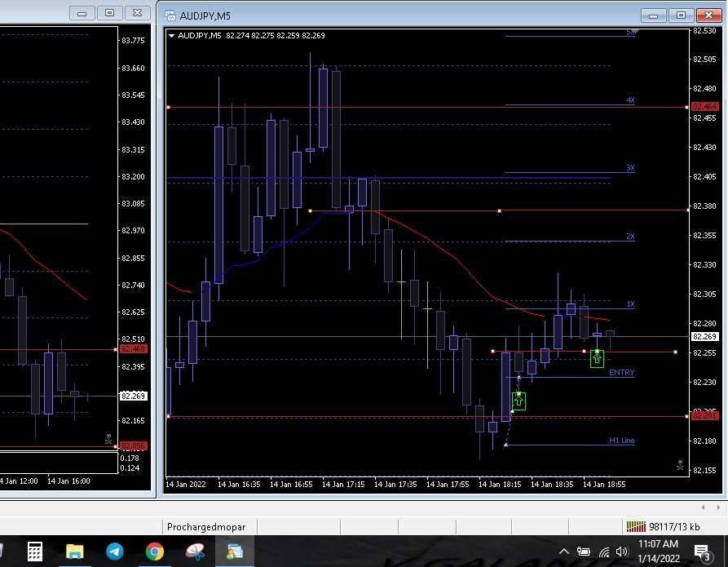Open File Explorer from taskbar
The width and height of the screenshot is (728, 567).
point(74,551)
